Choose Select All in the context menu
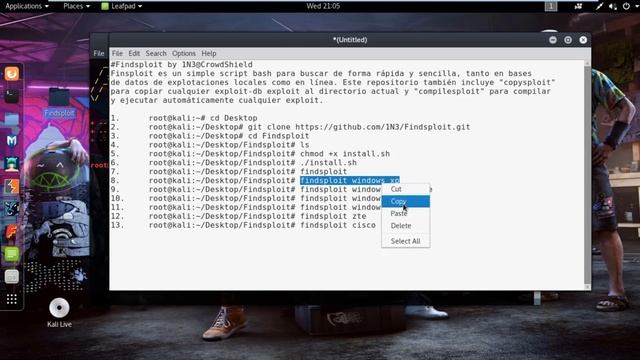Screen dimensions: 640x360 (x=406, y=241)
